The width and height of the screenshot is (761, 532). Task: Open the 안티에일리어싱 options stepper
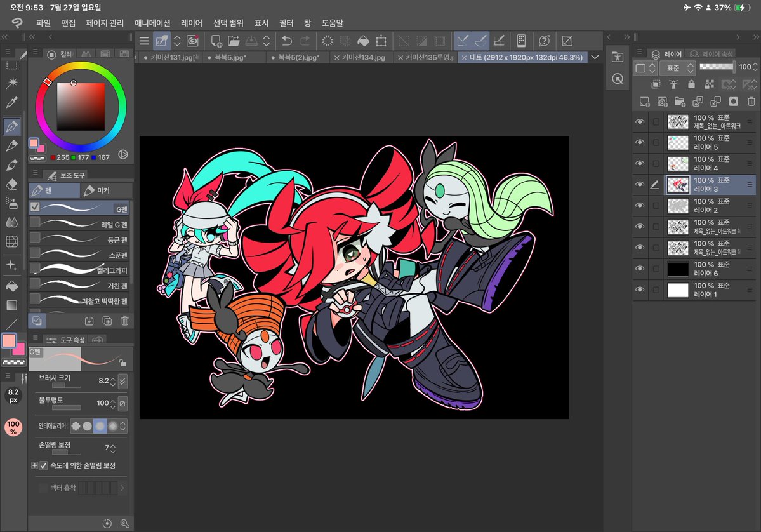point(122,426)
